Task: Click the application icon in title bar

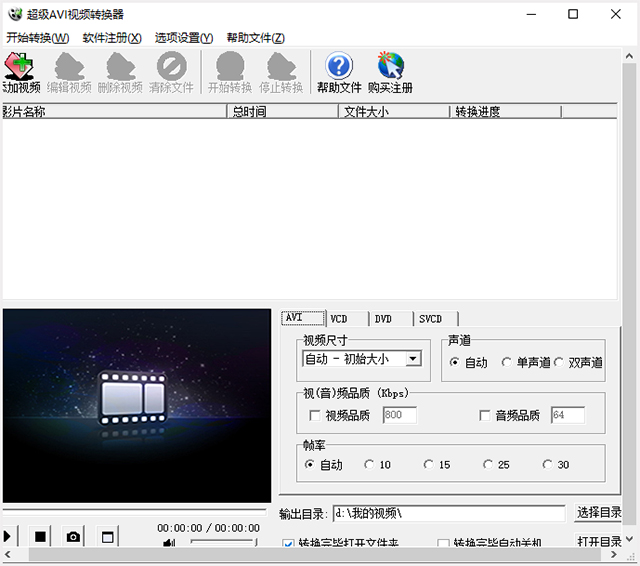Action: click(x=15, y=14)
